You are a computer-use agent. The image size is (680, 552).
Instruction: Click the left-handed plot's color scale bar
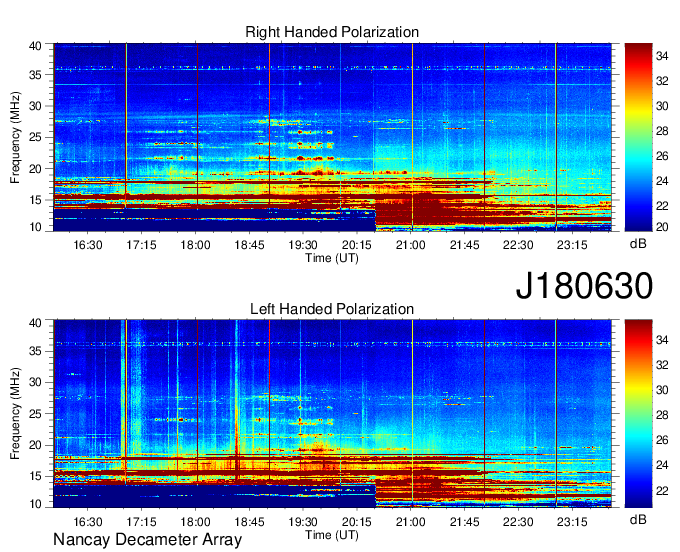[x=638, y=414]
